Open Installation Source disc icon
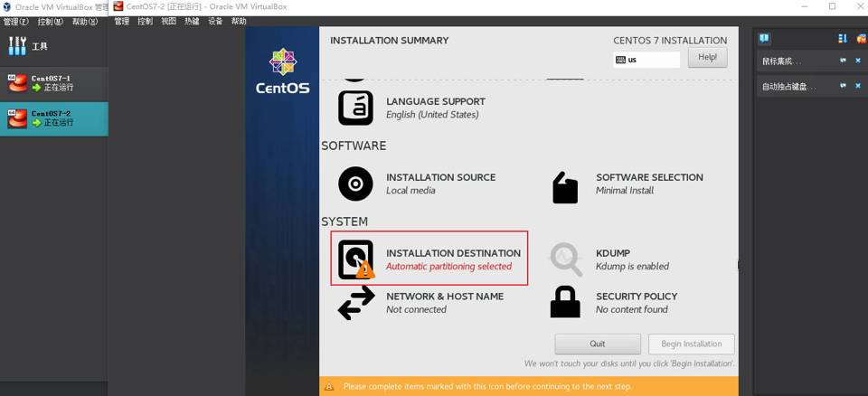This screenshot has width=868, height=396. 355,184
